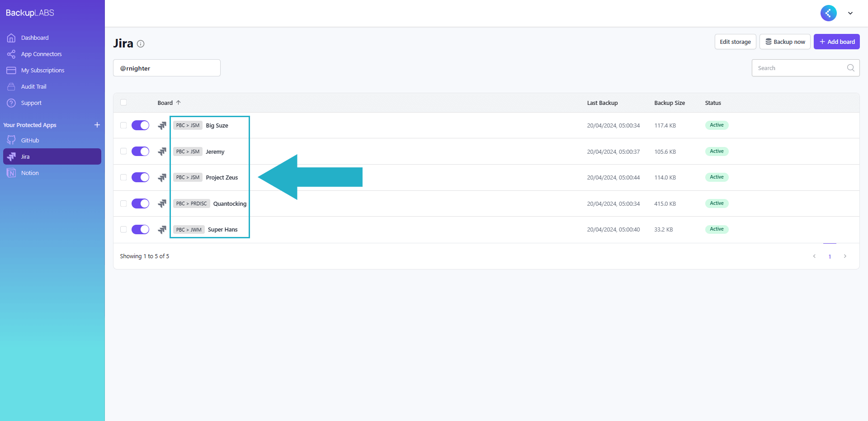The image size is (868, 421).
Task: Click the Add board button
Action: tap(837, 42)
